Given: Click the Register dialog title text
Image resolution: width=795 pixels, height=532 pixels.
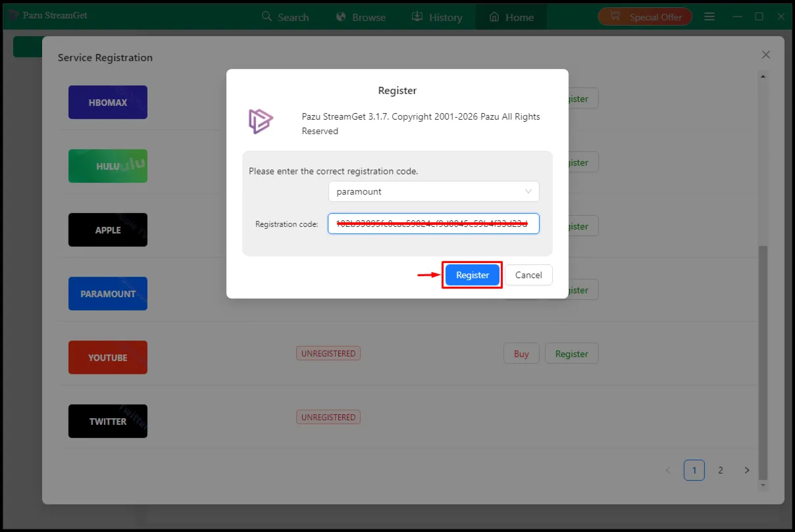Looking at the screenshot, I should tap(397, 90).
